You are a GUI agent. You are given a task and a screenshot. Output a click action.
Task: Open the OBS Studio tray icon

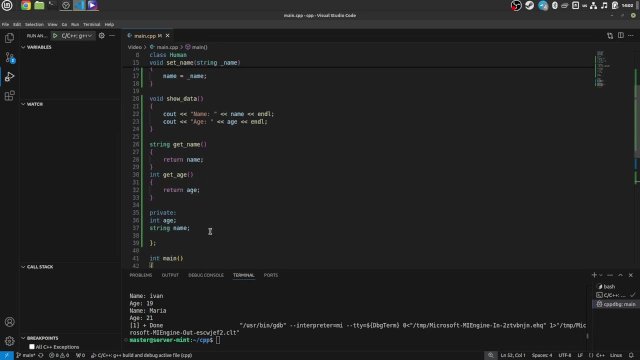coord(516,5)
